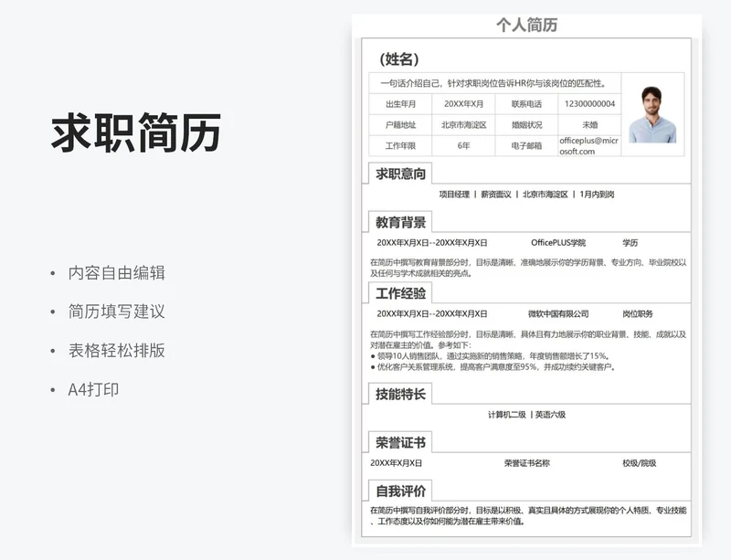The height and width of the screenshot is (560, 731).
Task: Click 薪资面议 in job intention line
Action: pyautogui.click(x=496, y=195)
